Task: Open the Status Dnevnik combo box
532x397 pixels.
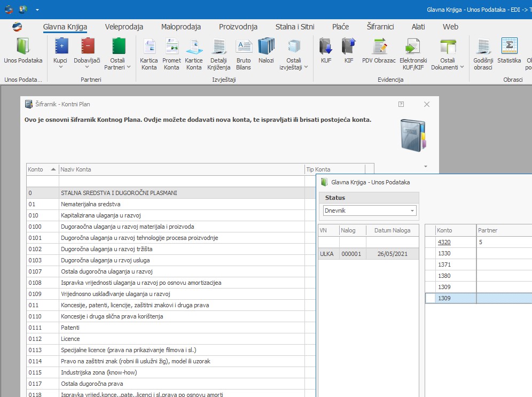Action: click(x=369, y=211)
